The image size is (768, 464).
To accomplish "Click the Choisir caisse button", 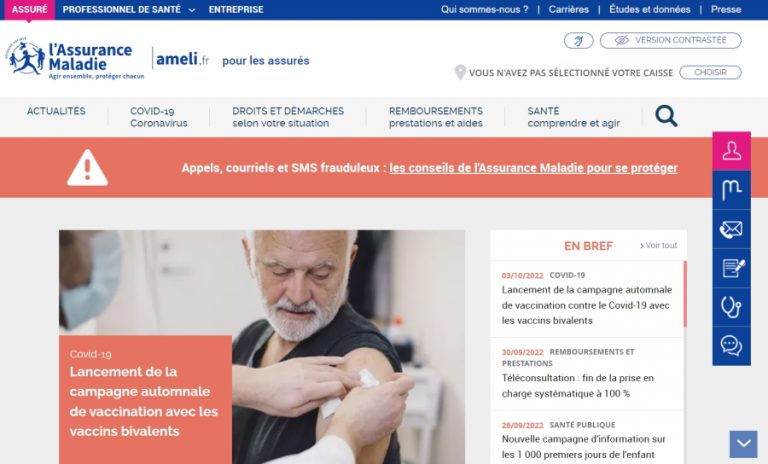I will point(710,72).
